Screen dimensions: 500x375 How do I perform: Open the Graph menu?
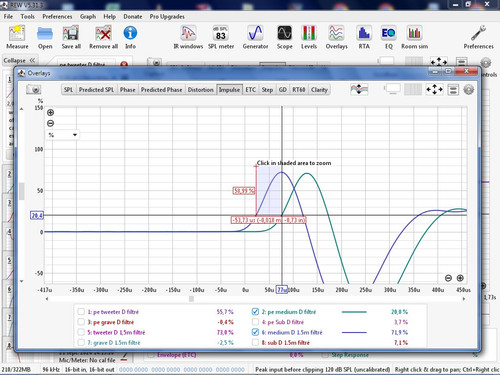pos(88,16)
